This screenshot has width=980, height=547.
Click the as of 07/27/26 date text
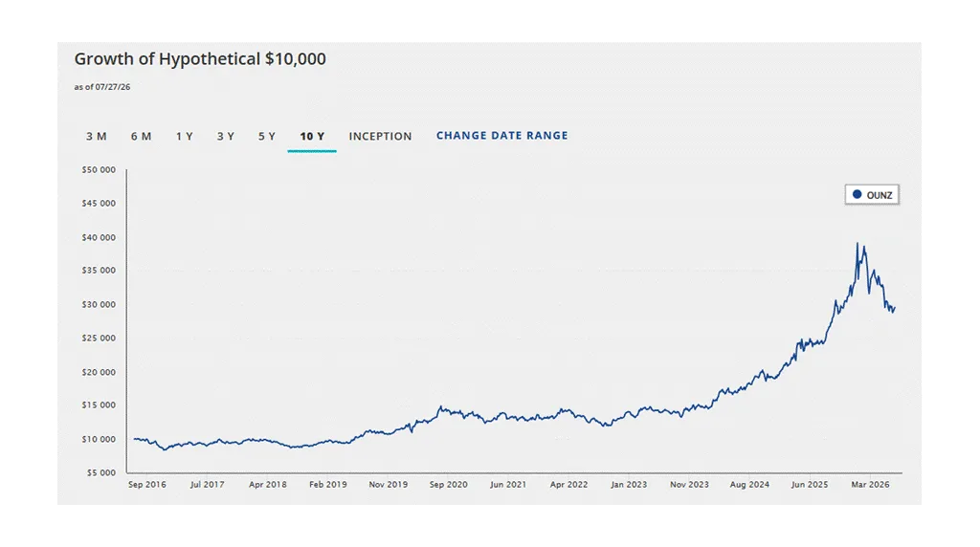click(101, 87)
